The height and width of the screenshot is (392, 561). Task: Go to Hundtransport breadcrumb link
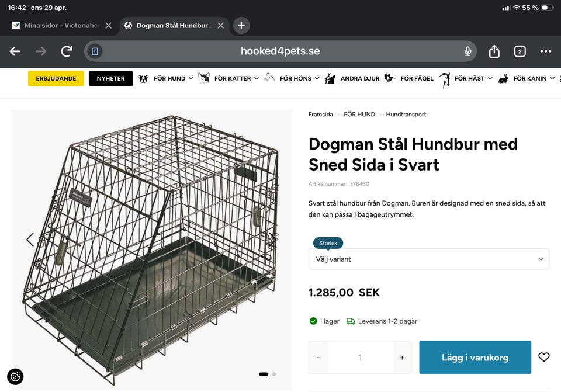tap(406, 115)
